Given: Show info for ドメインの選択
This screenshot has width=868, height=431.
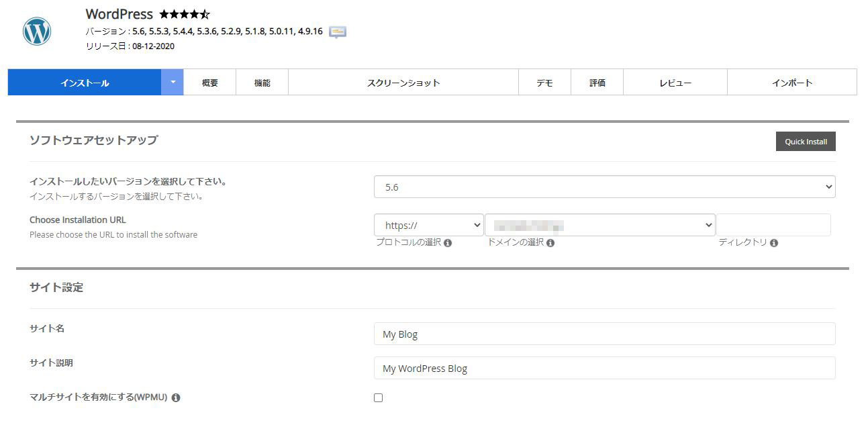Looking at the screenshot, I should click(x=550, y=243).
